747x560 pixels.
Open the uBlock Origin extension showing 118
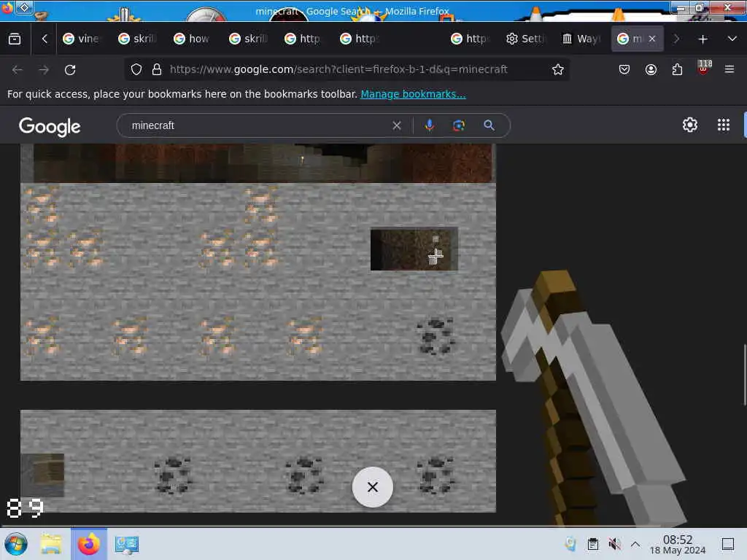coord(704,68)
